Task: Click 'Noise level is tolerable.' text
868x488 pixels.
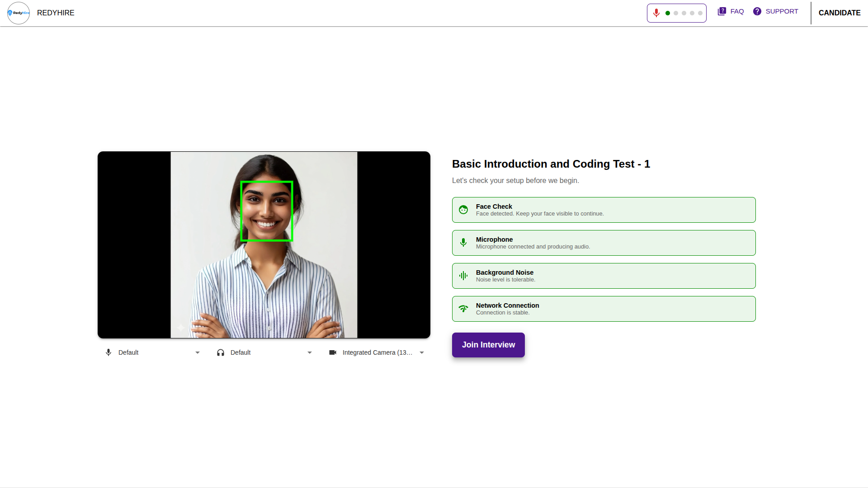Action: (505, 280)
